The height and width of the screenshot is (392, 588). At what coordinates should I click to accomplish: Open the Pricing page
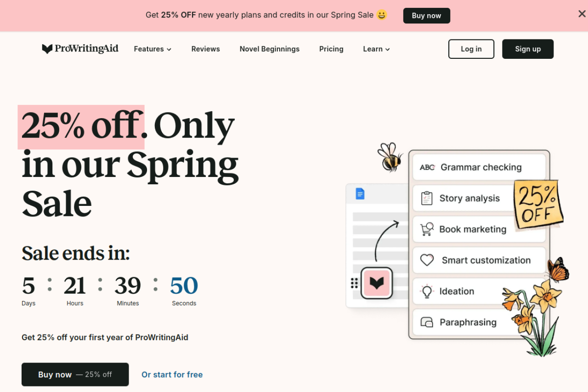(331, 49)
